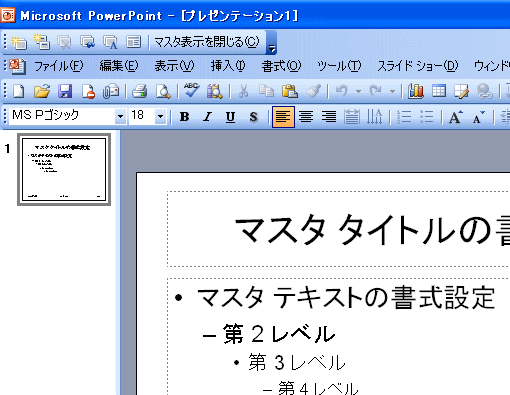Open the Research pane icon
Screen dimensions: 510x395
(x=215, y=91)
